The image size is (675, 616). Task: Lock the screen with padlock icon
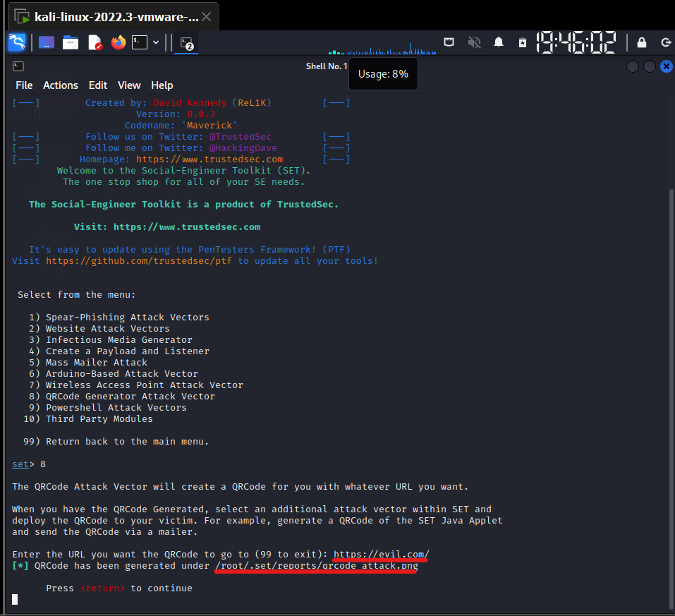641,42
